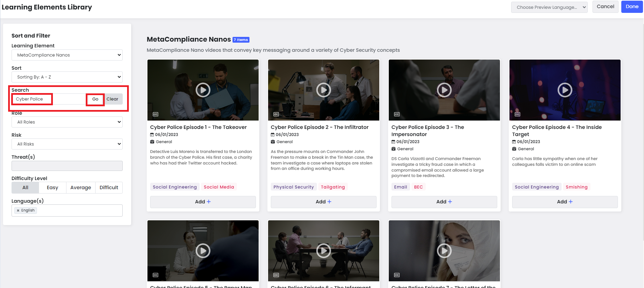Add Episode 3 The Impersonator

point(444,202)
